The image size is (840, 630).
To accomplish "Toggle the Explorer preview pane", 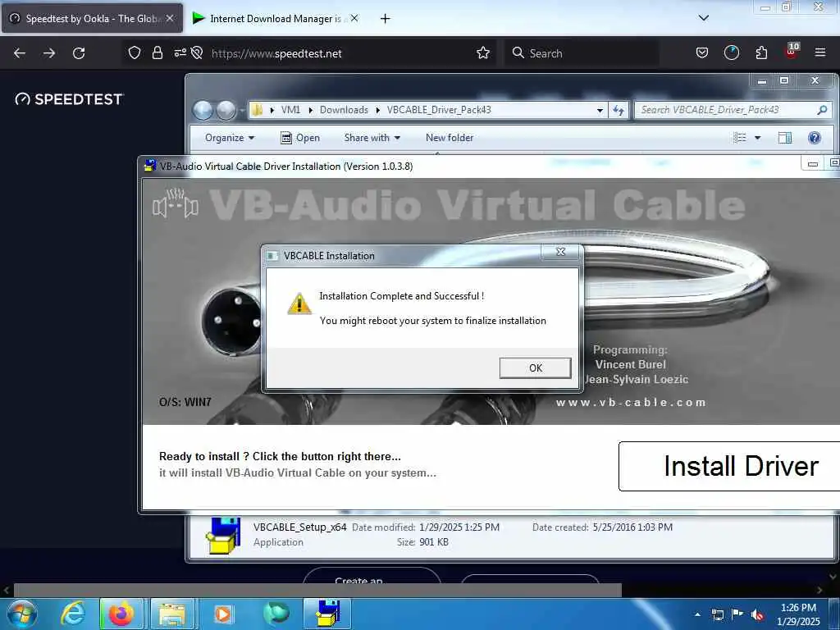I will [785, 138].
